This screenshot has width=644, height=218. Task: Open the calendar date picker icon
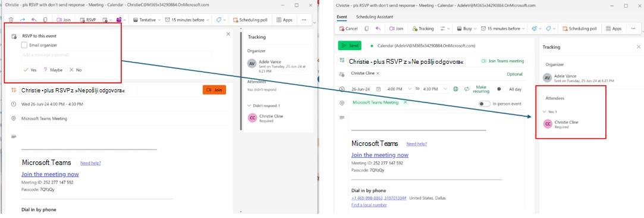[x=379, y=89]
